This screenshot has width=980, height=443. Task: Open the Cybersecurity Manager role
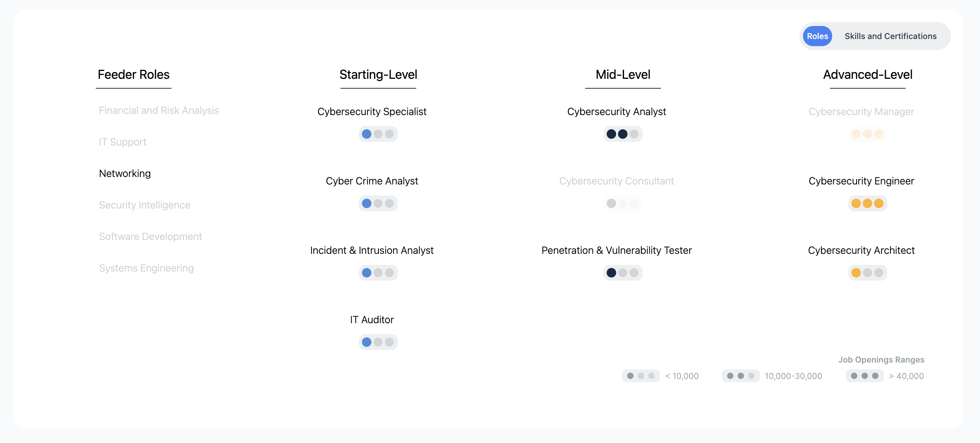click(861, 112)
